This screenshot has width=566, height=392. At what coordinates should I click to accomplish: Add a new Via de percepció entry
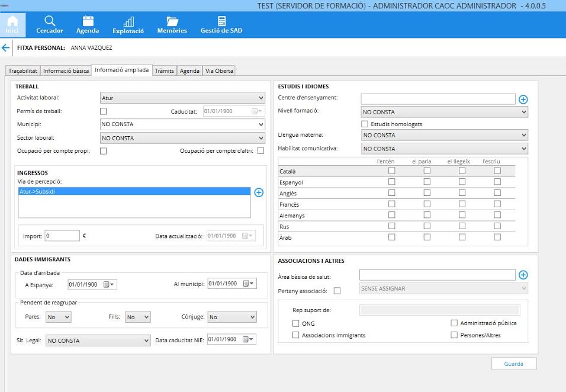pos(259,192)
